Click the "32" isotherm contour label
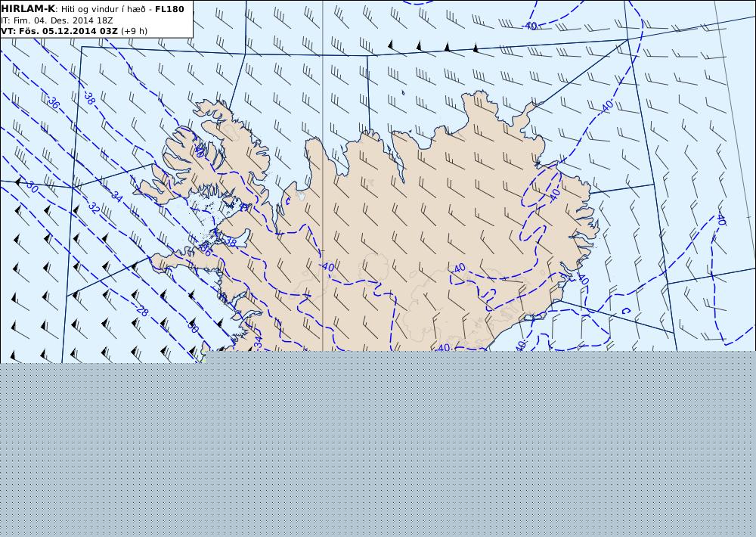The height and width of the screenshot is (537, 756). [94, 208]
